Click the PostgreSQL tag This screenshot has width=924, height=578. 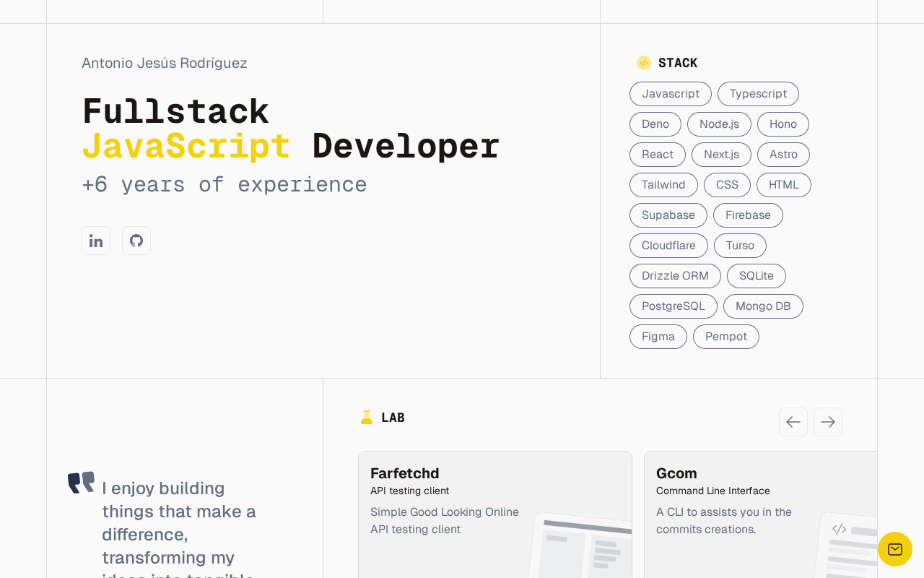pos(674,306)
